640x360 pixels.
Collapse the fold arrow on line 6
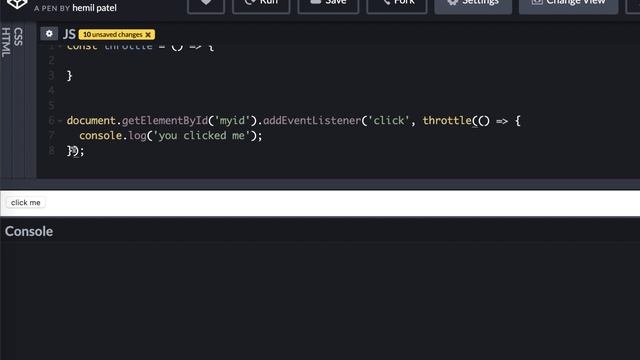[x=60, y=120]
